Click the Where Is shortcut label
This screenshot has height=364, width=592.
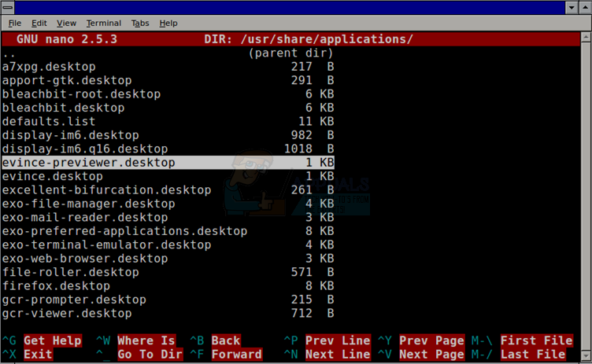click(146, 340)
